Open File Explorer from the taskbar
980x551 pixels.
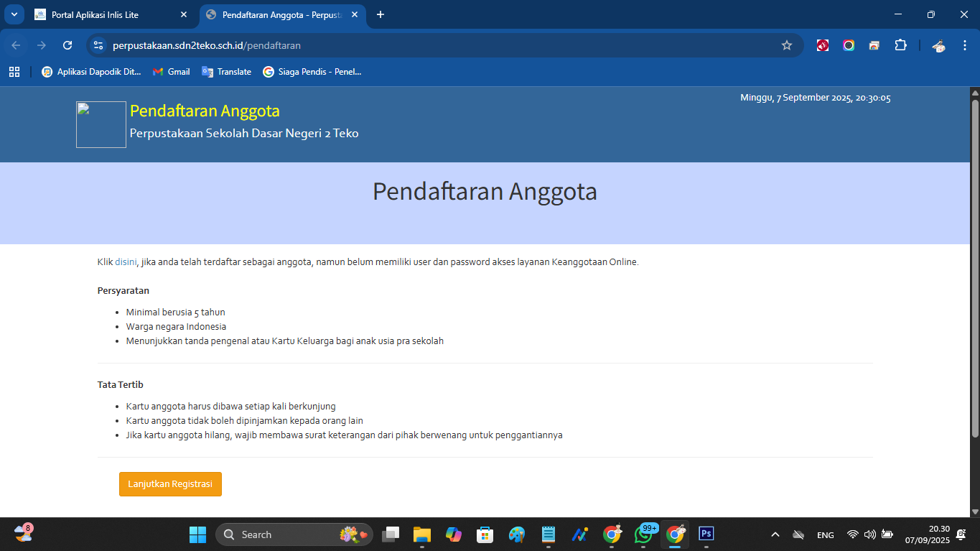[421, 534]
